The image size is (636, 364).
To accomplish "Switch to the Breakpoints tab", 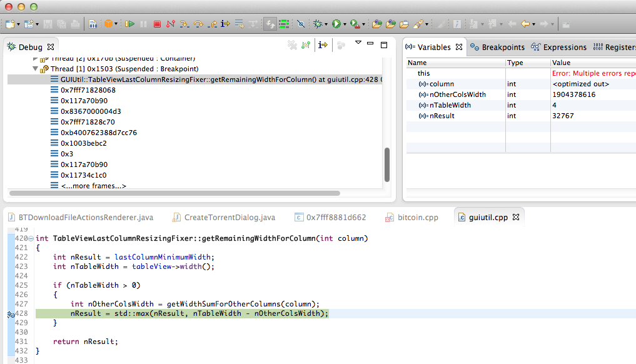I will coord(497,47).
